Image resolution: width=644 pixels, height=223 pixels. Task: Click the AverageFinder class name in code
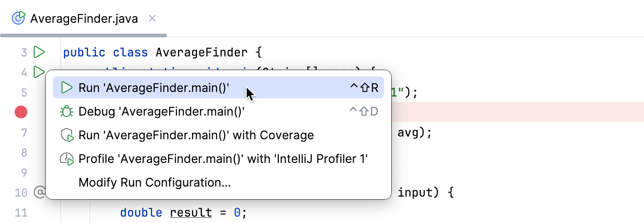pyautogui.click(x=202, y=52)
